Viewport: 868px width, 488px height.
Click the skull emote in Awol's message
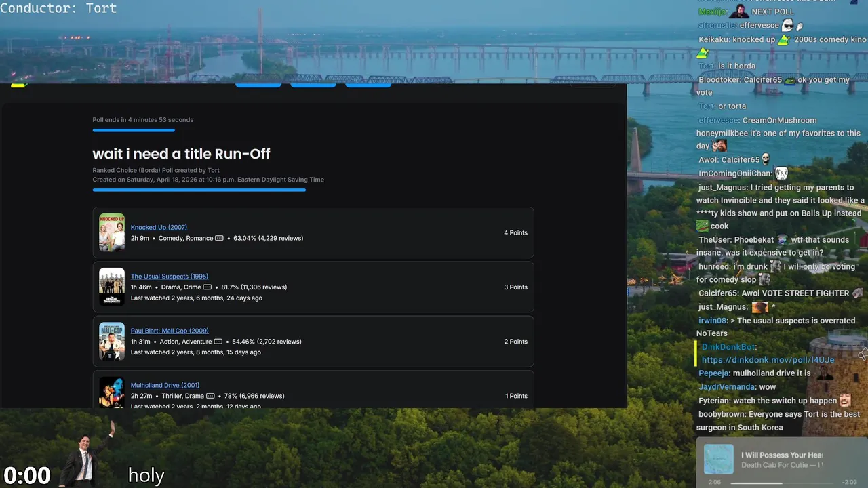(766, 160)
